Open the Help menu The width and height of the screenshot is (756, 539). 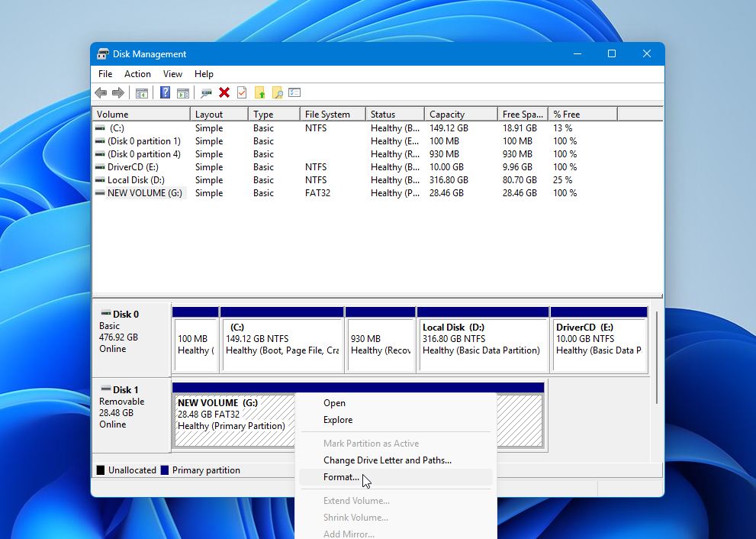pos(204,74)
